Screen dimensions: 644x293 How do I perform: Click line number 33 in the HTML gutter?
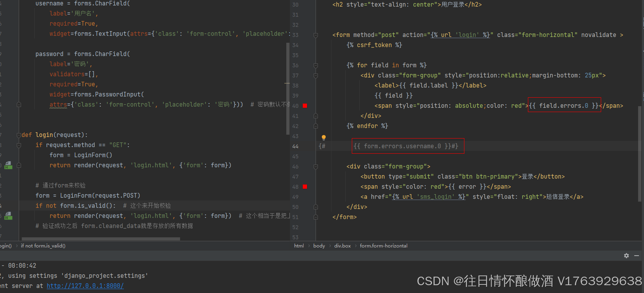(x=295, y=35)
